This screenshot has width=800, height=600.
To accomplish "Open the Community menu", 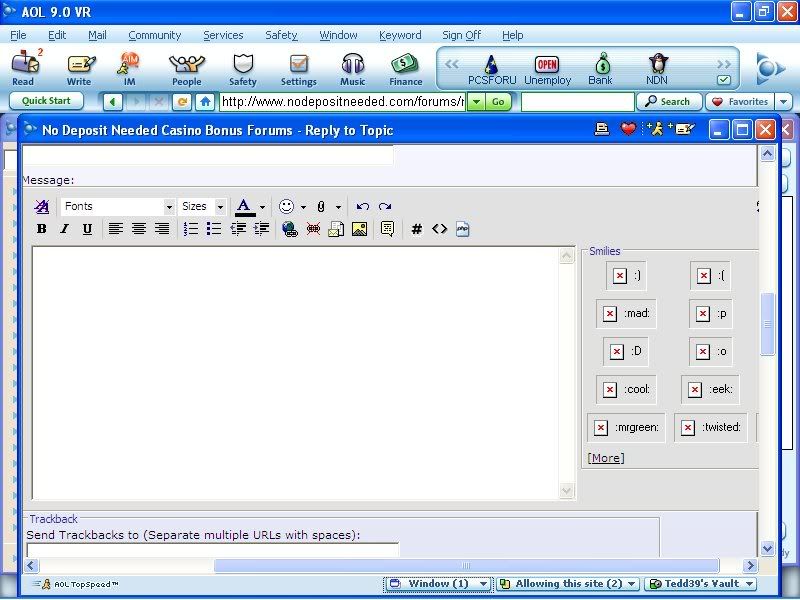I will coord(155,35).
